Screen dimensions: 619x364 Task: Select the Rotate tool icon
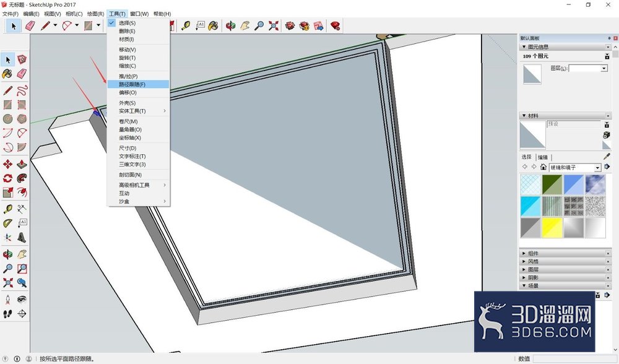7,178
